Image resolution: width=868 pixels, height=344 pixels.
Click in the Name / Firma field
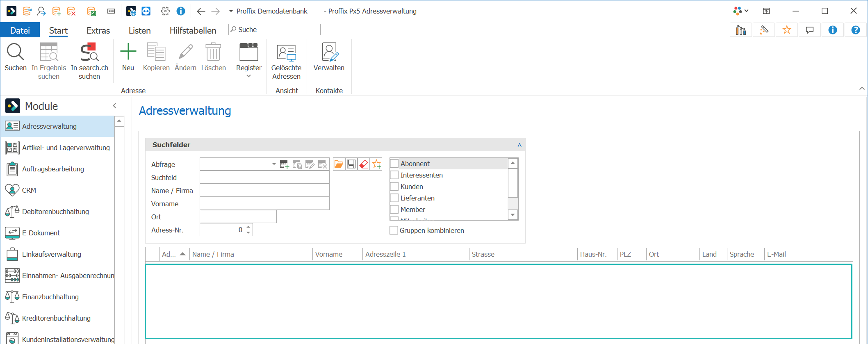point(264,191)
